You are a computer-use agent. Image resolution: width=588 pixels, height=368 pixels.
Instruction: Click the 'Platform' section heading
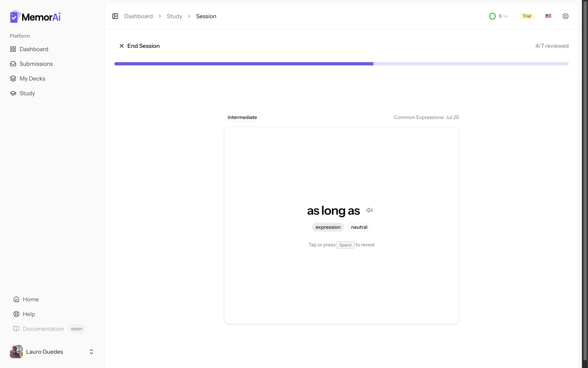point(20,36)
